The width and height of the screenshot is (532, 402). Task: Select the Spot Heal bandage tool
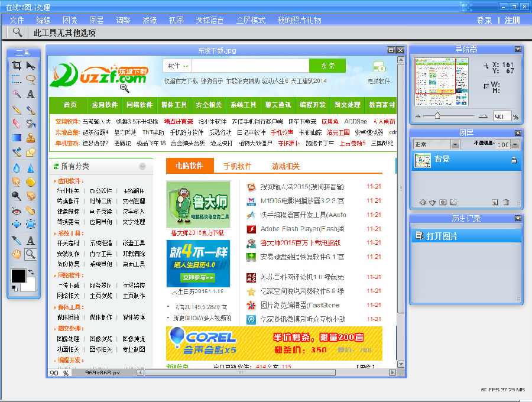pyautogui.click(x=31, y=210)
